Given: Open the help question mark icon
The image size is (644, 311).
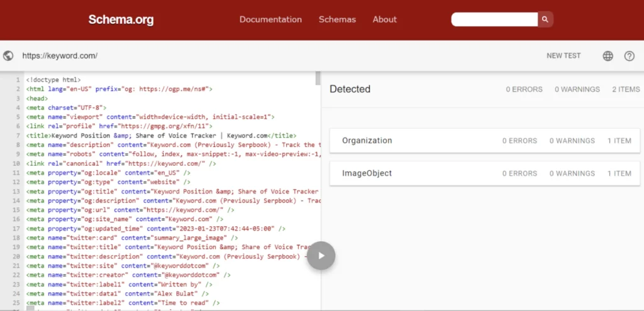Looking at the screenshot, I should (x=629, y=56).
